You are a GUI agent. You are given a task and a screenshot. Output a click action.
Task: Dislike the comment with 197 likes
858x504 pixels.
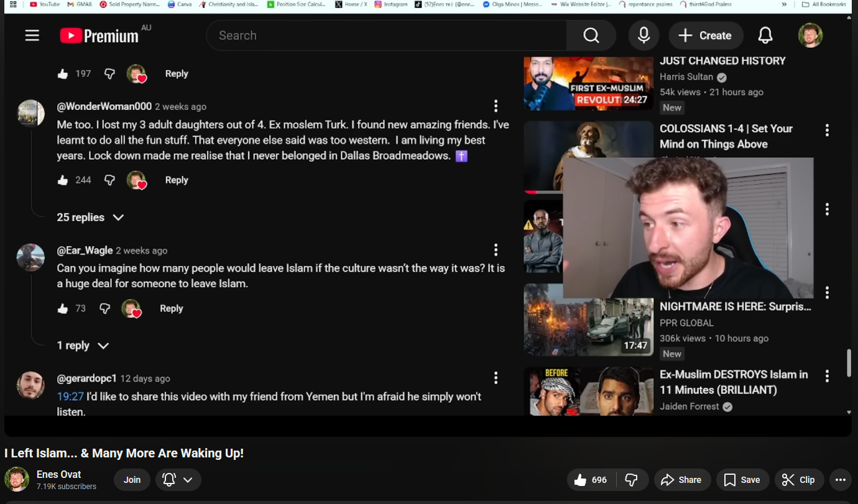tap(109, 74)
